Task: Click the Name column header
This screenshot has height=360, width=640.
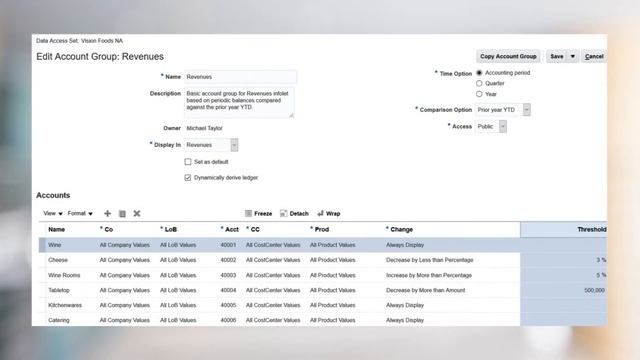Action: [56, 229]
